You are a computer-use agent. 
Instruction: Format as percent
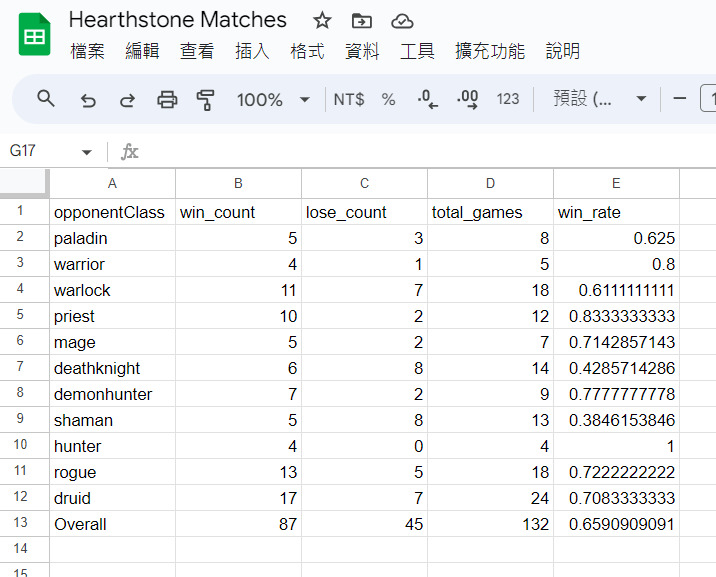pos(389,99)
